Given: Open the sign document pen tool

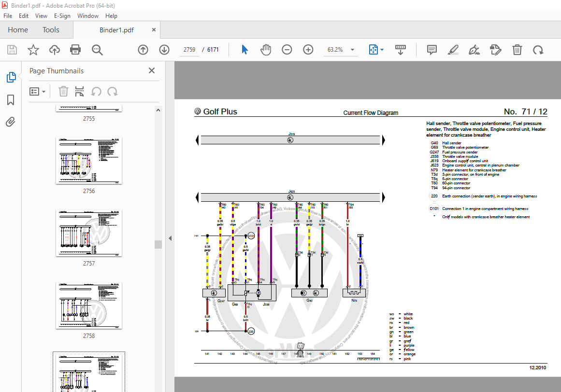Looking at the screenshot, I should coord(475,50).
